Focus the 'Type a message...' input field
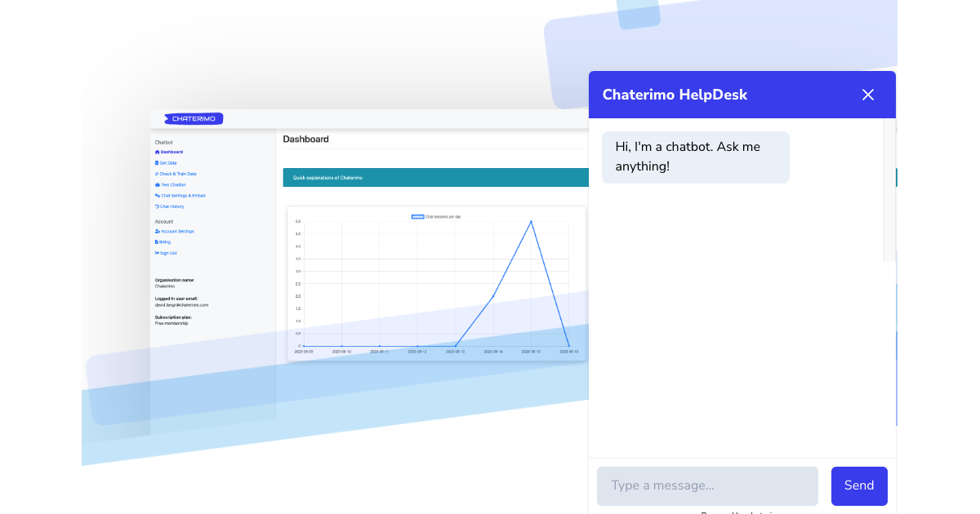The height and width of the screenshot is (514, 980). [707, 485]
